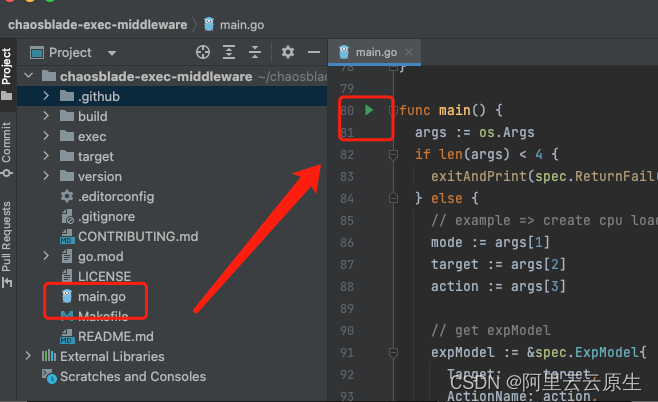658x402 pixels.
Task: Expand the go.mod node
Action: coord(46,256)
